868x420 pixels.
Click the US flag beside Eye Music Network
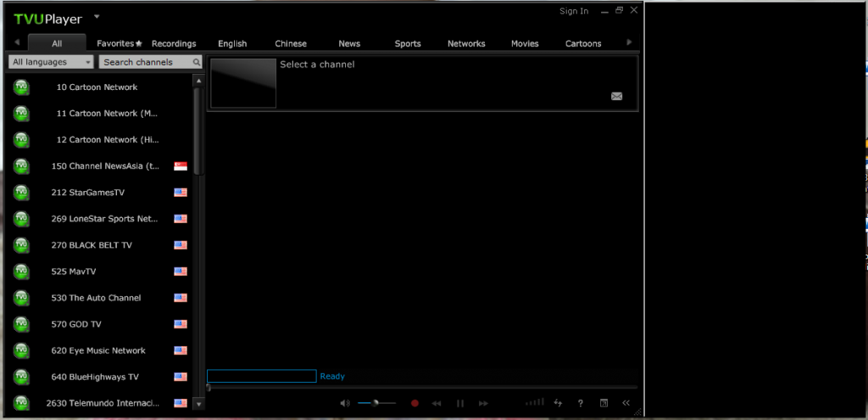181,350
